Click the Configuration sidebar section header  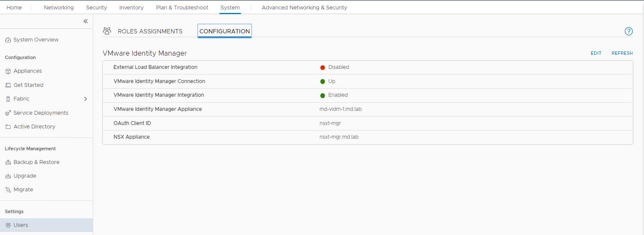tap(20, 57)
